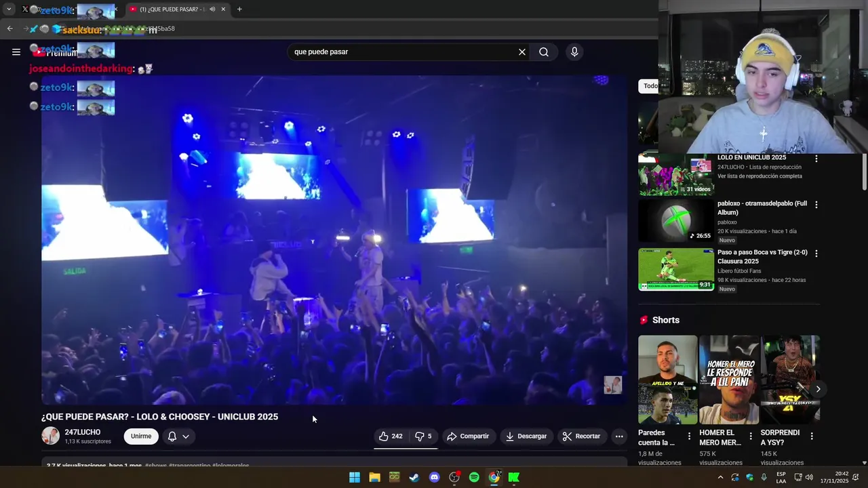
Task: Open Windows Start menu
Action: click(x=355, y=477)
